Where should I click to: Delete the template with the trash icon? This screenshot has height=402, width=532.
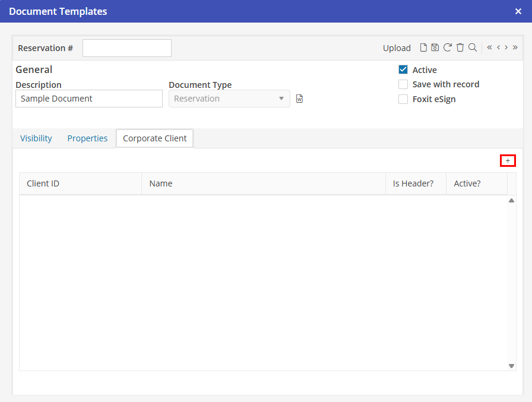[x=460, y=48]
